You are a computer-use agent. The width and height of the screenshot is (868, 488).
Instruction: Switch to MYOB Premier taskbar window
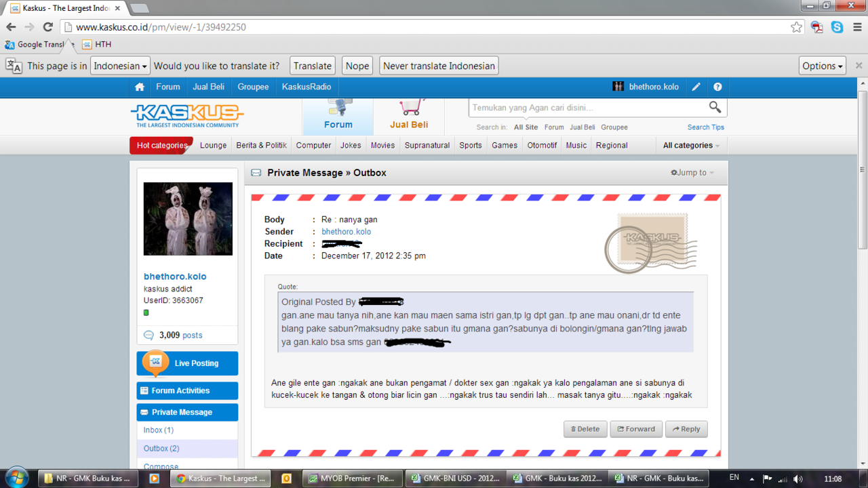pos(352,478)
